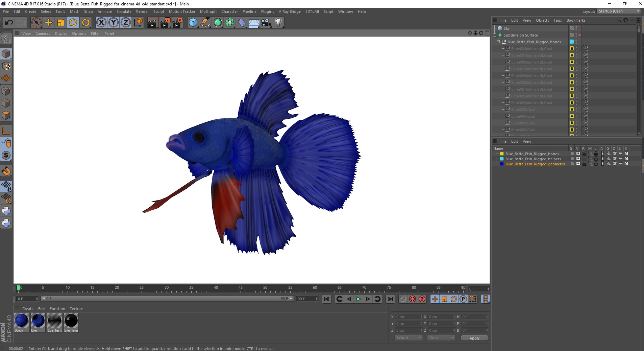
Task: Open the deformer tool icon
Action: pos(242,23)
